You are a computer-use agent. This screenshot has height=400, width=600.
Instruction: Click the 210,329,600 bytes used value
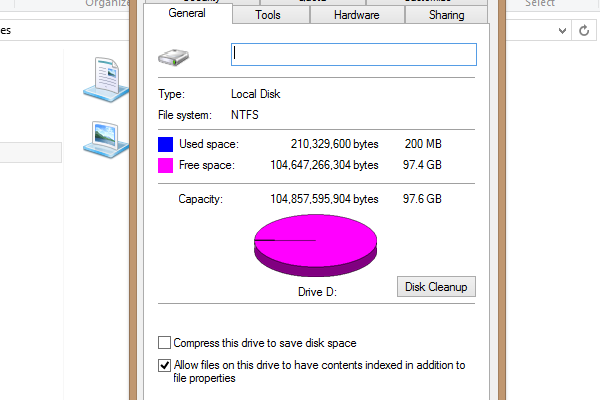(x=334, y=144)
